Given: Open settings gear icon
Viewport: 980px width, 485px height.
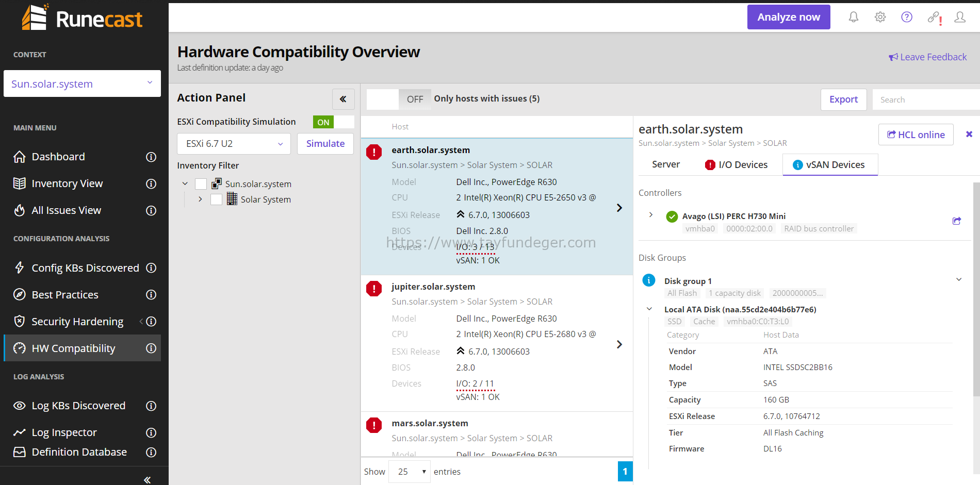Looking at the screenshot, I should point(880,17).
